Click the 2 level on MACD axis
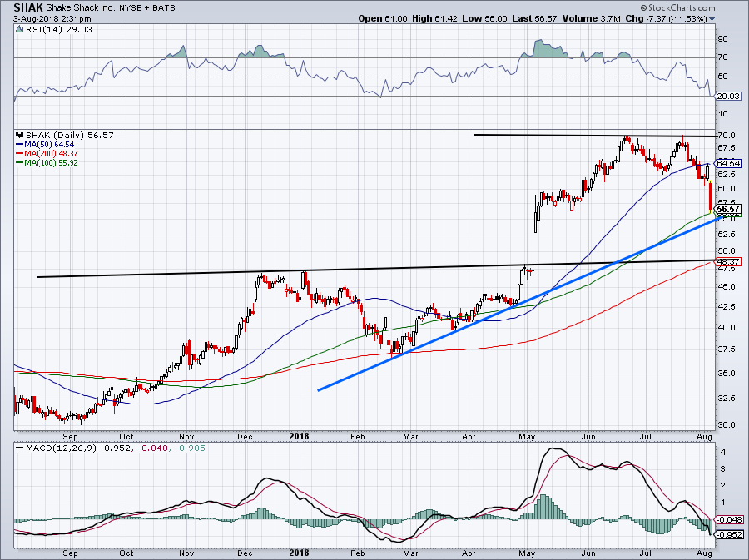The height and width of the screenshot is (560, 749). pos(723,485)
